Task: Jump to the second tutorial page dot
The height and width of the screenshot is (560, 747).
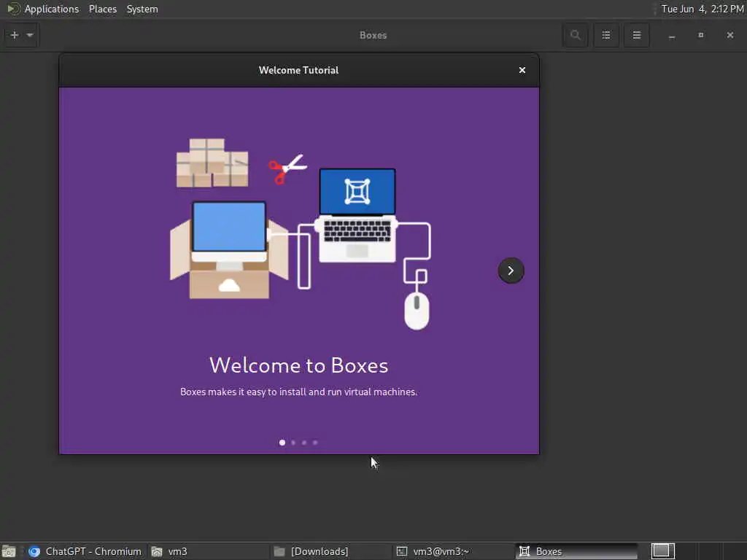Action: pyautogui.click(x=293, y=443)
